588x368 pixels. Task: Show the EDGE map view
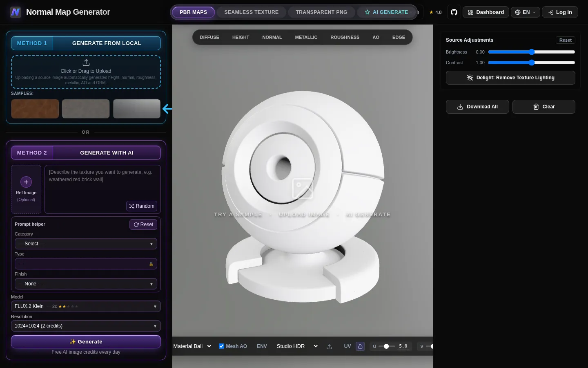click(x=399, y=37)
